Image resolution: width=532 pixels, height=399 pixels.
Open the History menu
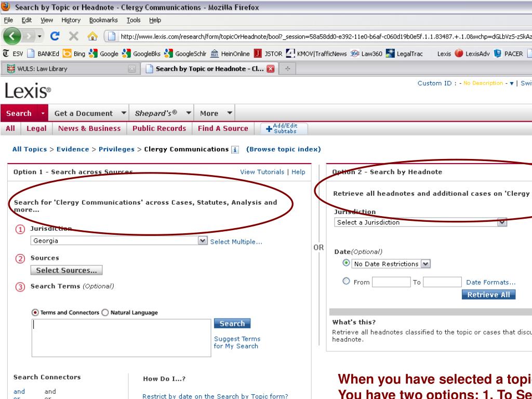[x=71, y=20]
